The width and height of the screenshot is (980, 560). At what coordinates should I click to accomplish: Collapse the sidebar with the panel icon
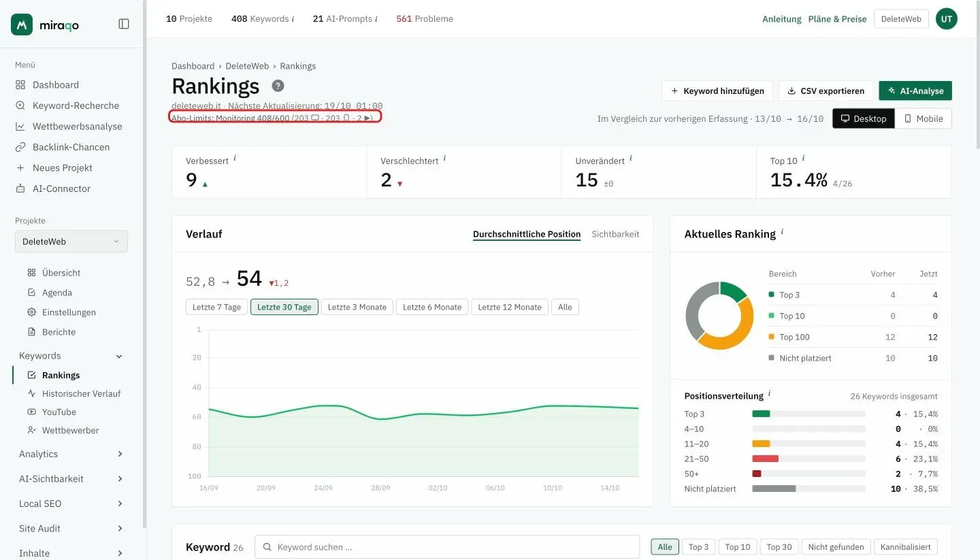124,24
